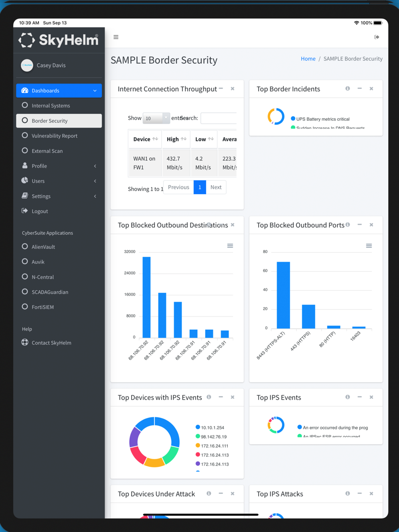The width and height of the screenshot is (399, 532).
Task: Open chart menu on Blocked Outbound Ports
Action: (x=369, y=246)
